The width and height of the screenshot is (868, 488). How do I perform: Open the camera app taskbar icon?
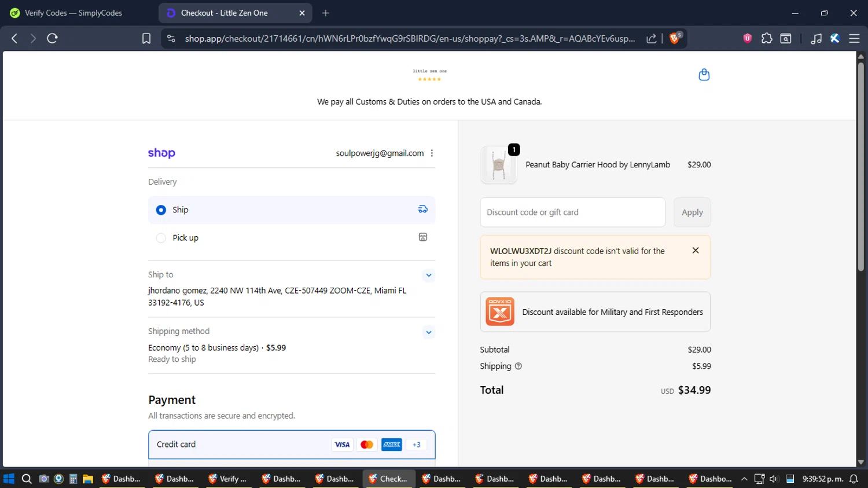click(x=44, y=479)
